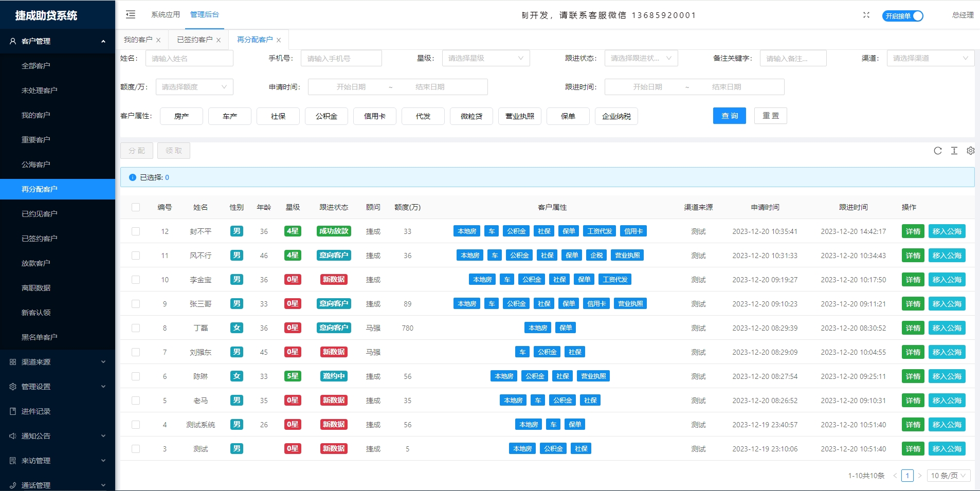Screen dimensions: 980x491
Task: Open the table density (row height) icon
Action: coord(954,151)
